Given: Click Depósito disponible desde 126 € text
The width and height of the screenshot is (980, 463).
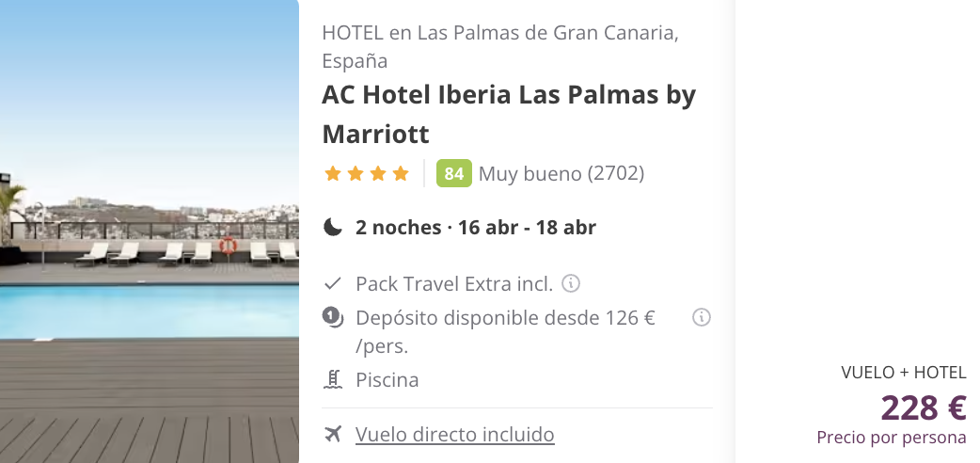Looking at the screenshot, I should pos(505,331).
